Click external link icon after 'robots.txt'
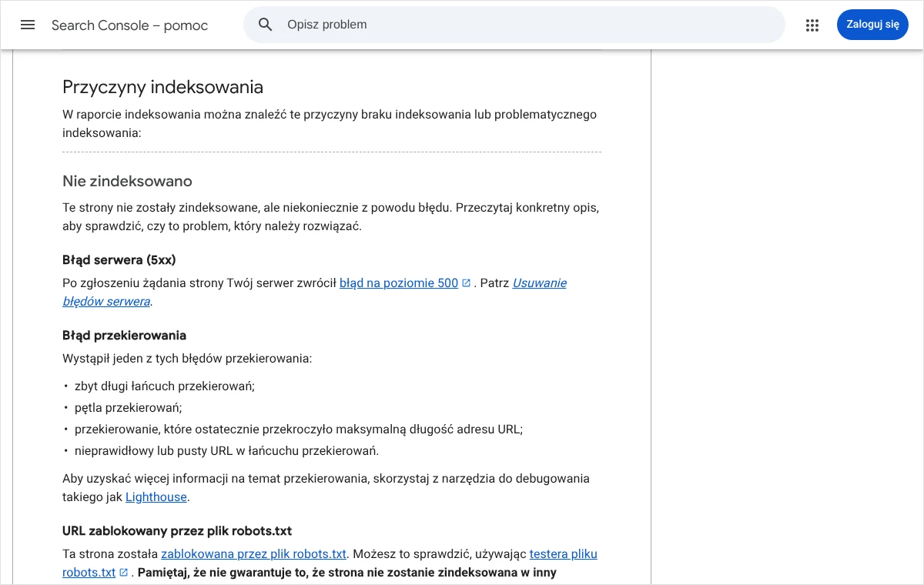Image resolution: width=924 pixels, height=585 pixels. [x=124, y=573]
